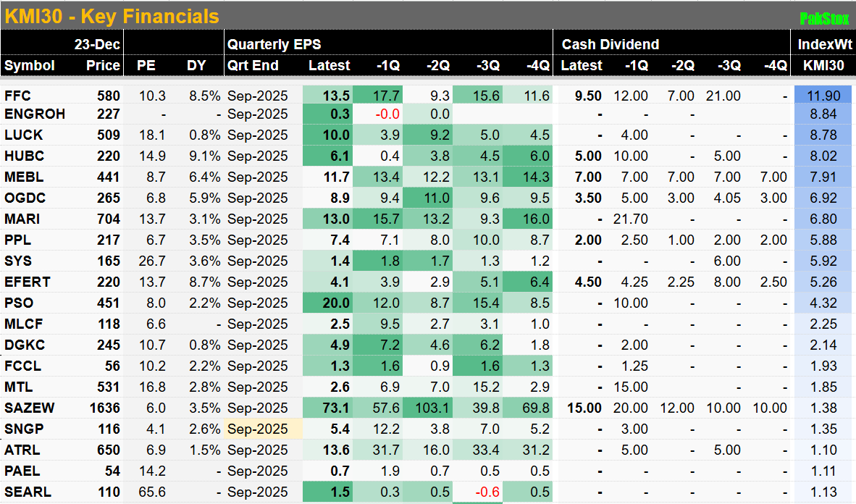
Task: Click ENGROH negative EPS -0.0
Action: coord(387,114)
